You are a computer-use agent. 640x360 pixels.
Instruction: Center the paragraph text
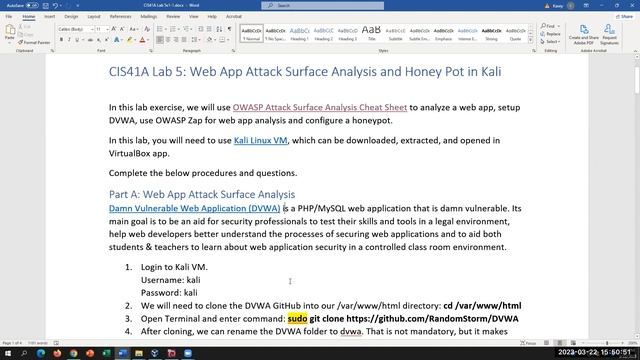coord(168,40)
